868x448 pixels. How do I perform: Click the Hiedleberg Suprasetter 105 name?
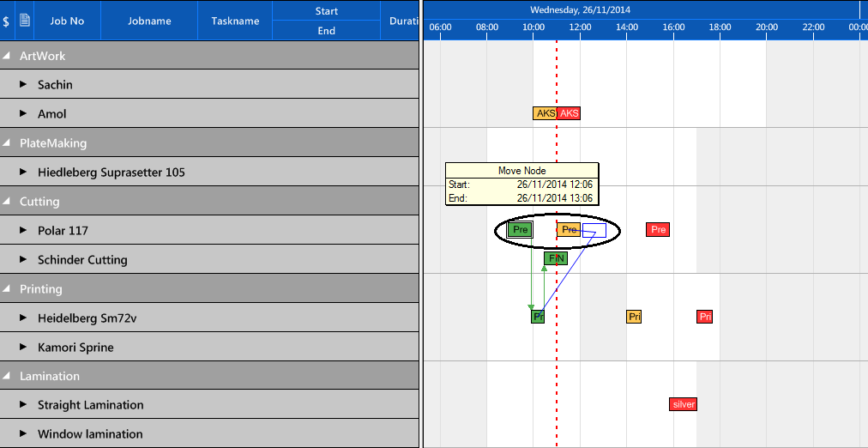point(112,173)
